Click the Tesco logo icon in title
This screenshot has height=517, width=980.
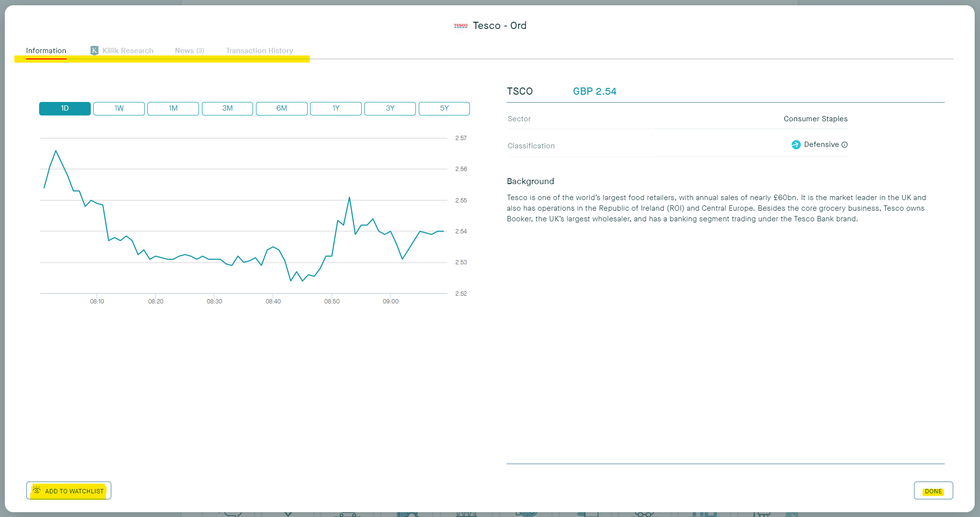460,26
